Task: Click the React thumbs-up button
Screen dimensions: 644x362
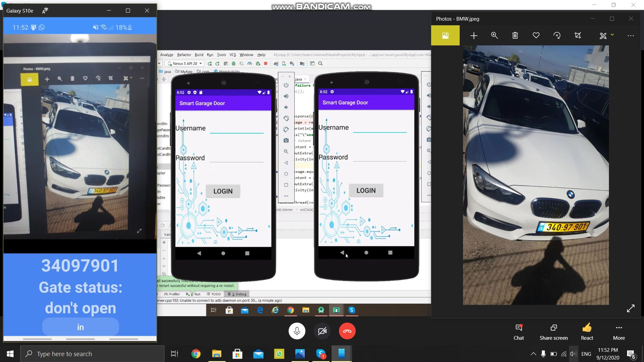Action: tap(587, 332)
